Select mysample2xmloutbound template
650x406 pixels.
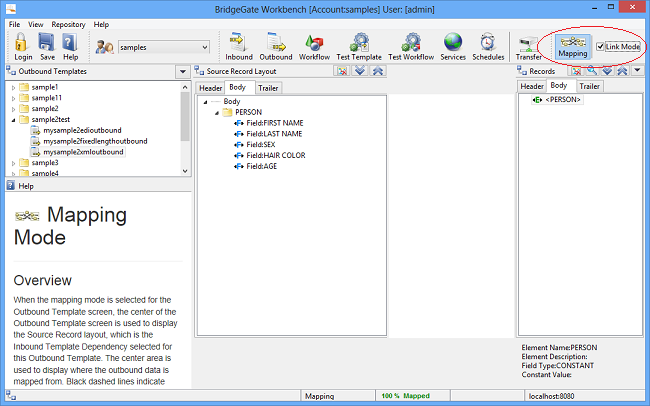click(x=83, y=152)
